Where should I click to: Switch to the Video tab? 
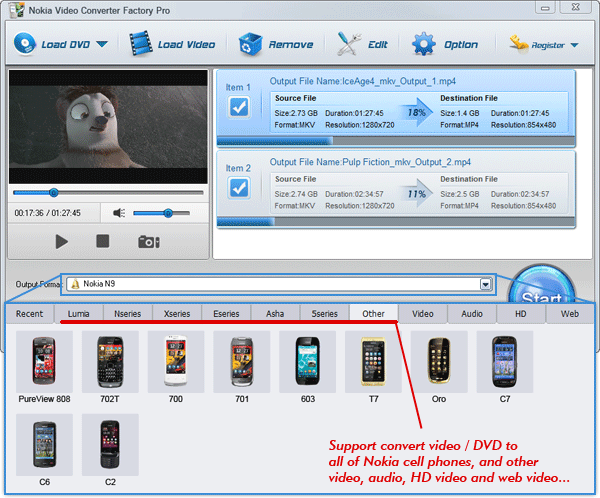coord(423,314)
